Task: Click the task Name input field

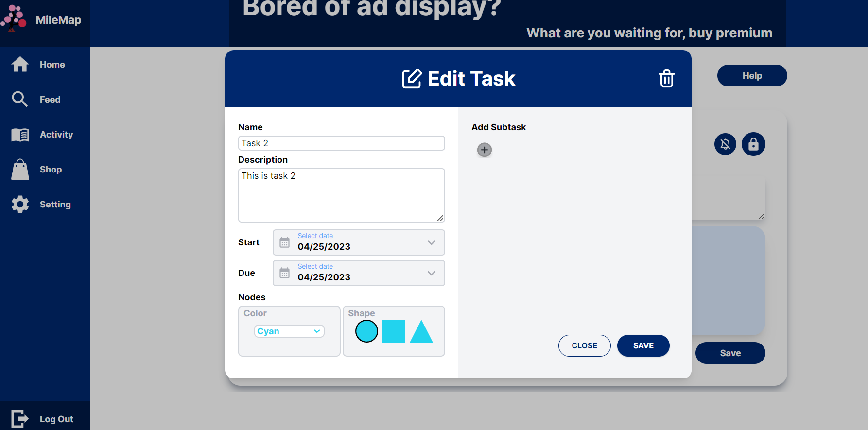Action: (341, 143)
